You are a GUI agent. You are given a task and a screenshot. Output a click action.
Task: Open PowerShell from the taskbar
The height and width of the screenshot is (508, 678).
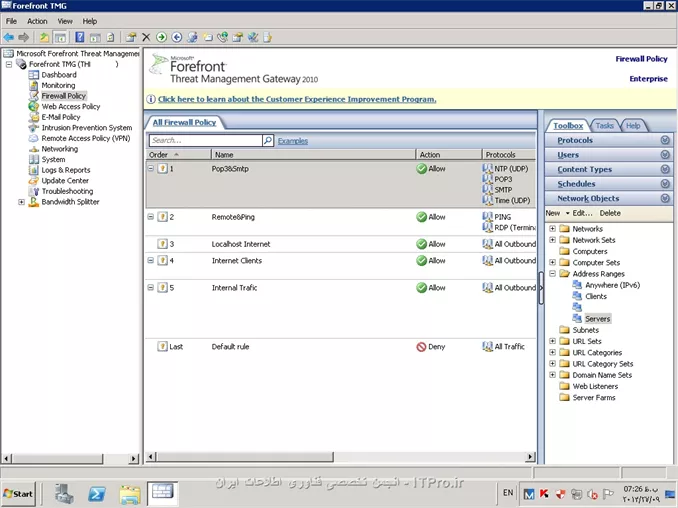96,494
